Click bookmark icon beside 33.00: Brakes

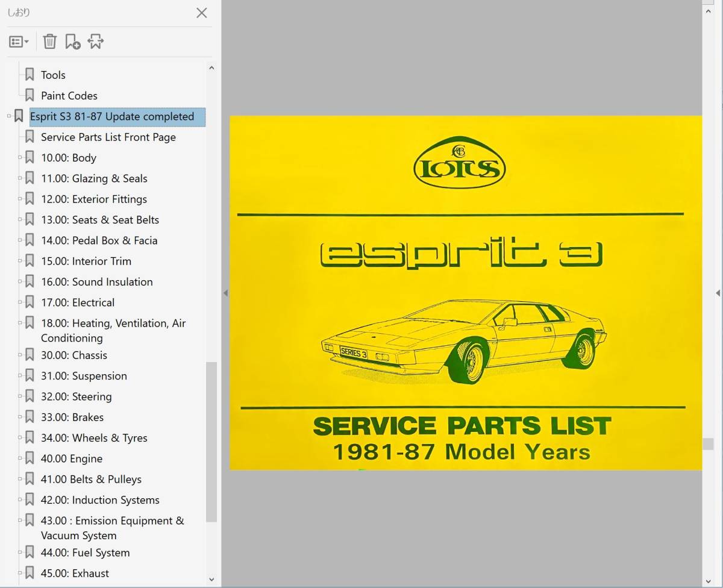click(30, 418)
